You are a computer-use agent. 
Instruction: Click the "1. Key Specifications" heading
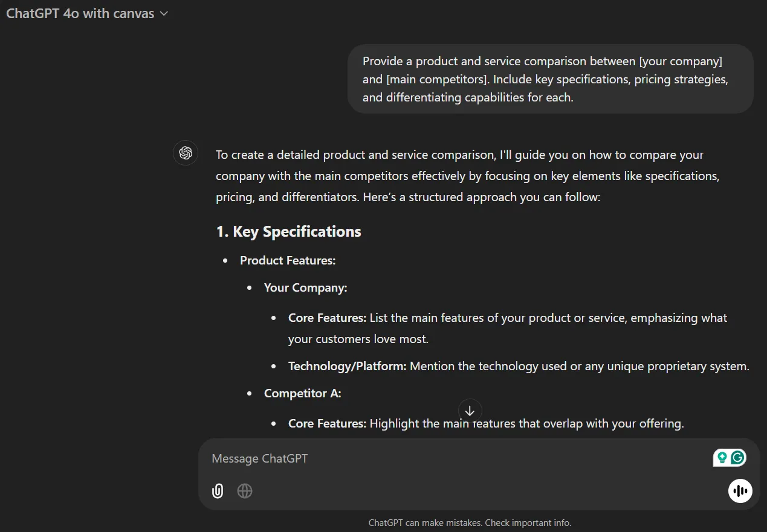click(x=288, y=231)
